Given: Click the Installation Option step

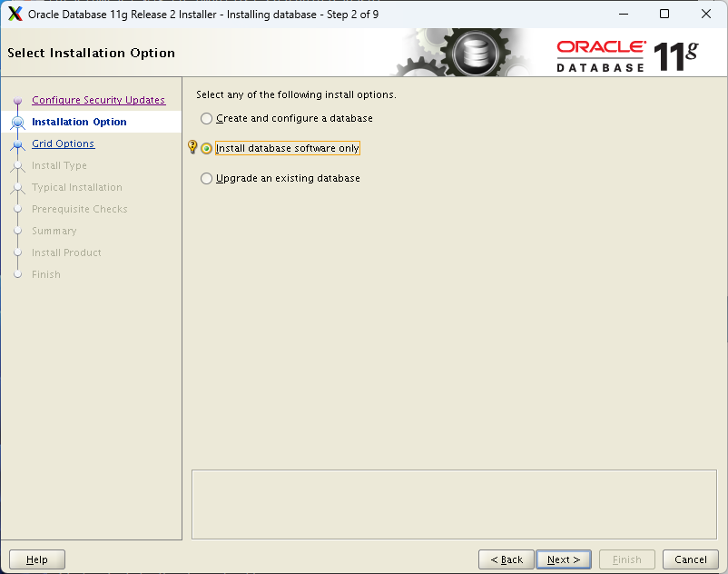Looking at the screenshot, I should [79, 122].
